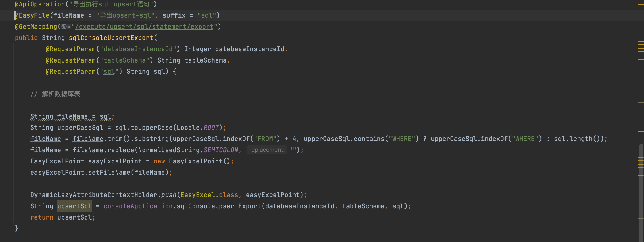Image resolution: width=644 pixels, height=242 pixels.
Task: Click the highlighted upsertSql variable declaration
Action: [74, 206]
